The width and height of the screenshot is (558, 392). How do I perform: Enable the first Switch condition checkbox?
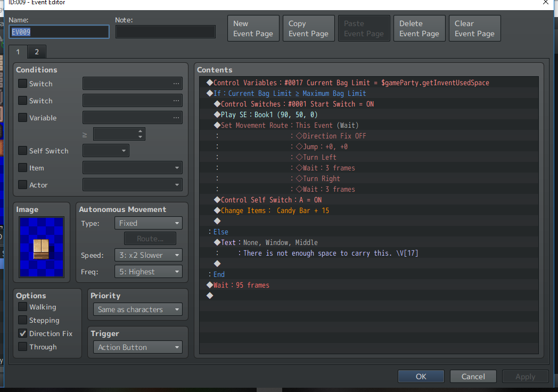click(x=22, y=83)
